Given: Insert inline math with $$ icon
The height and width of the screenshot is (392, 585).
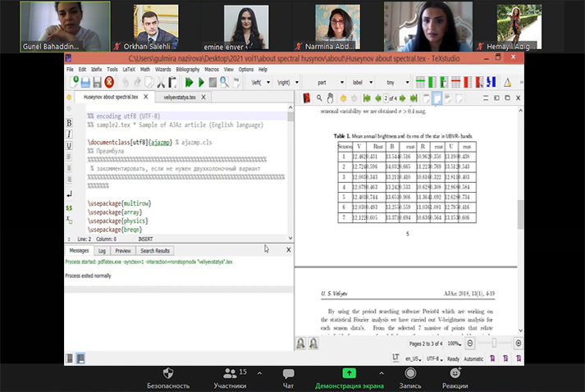Looking at the screenshot, I should [69, 207].
